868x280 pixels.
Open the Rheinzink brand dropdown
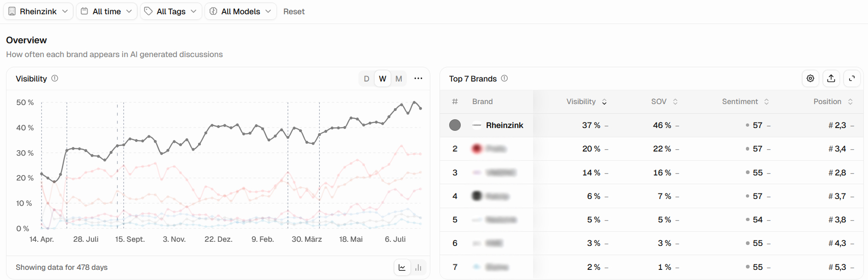(x=38, y=12)
